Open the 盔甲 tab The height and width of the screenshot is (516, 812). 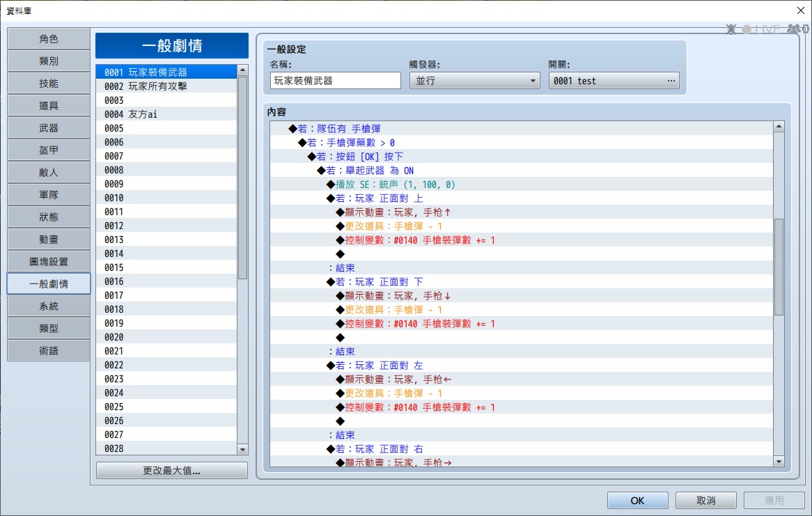tap(49, 150)
